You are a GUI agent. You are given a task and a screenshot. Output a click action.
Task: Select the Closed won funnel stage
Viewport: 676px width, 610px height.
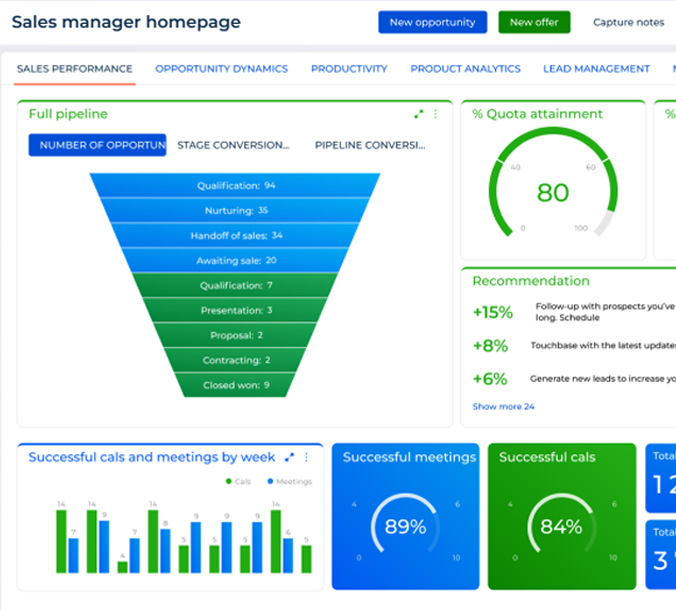(235, 385)
